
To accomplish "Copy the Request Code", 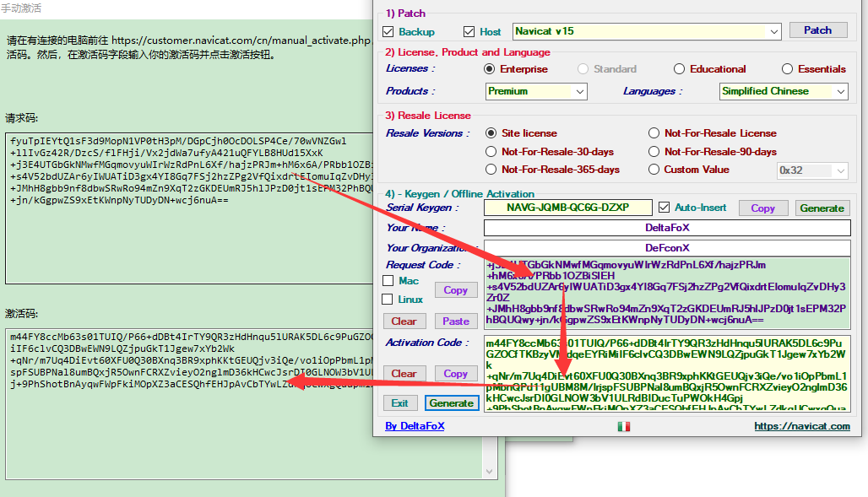I will [456, 290].
